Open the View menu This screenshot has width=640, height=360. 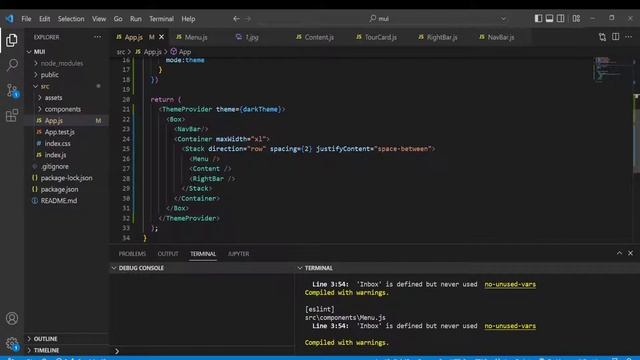tap(99, 19)
